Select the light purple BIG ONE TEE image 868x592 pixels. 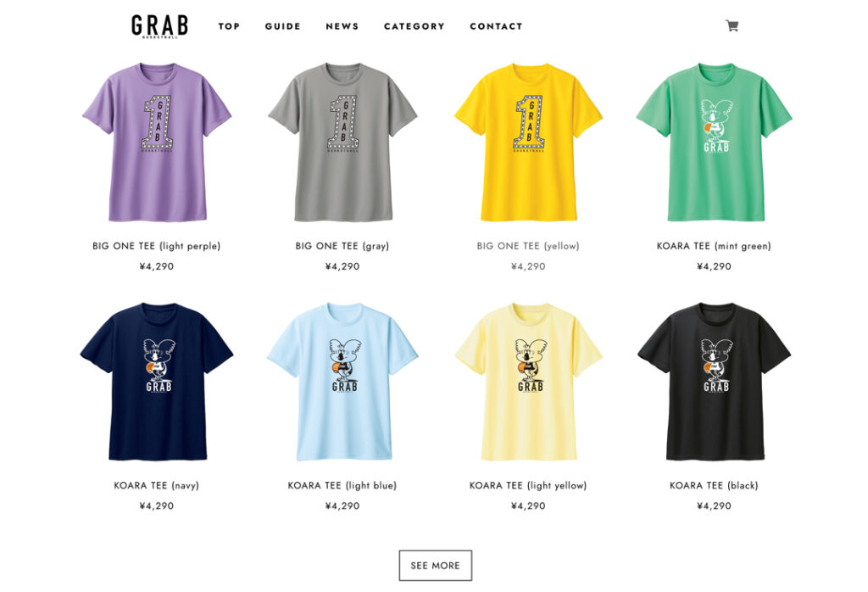157,142
